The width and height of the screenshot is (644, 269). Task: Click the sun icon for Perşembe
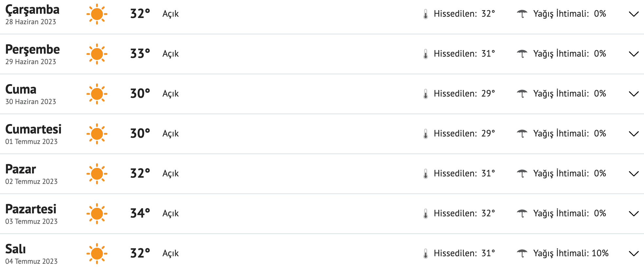97,54
